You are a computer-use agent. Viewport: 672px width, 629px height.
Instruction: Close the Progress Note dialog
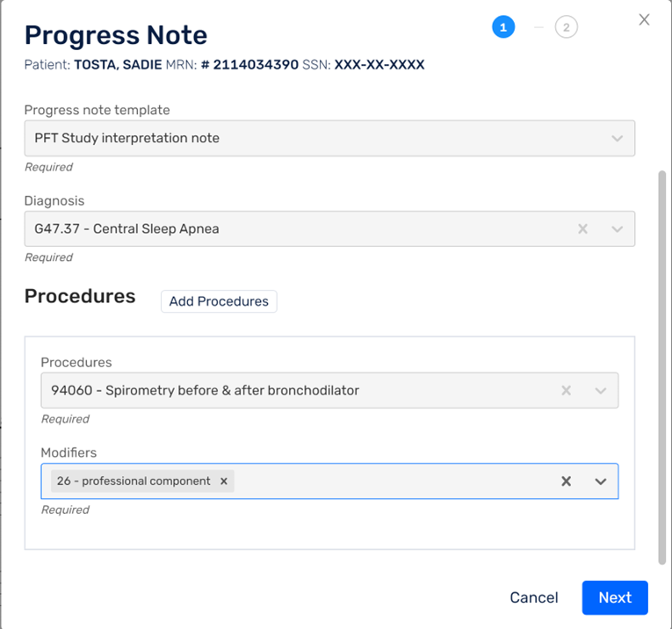(644, 19)
